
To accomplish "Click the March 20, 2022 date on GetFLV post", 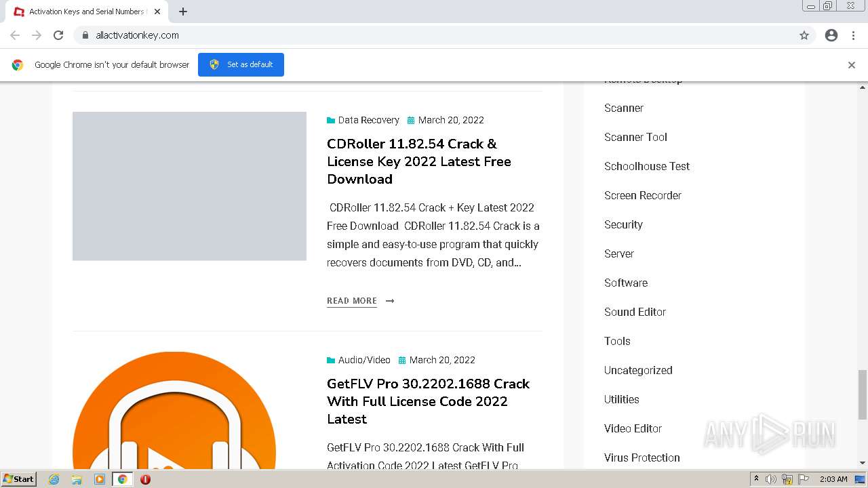I will [x=442, y=360].
